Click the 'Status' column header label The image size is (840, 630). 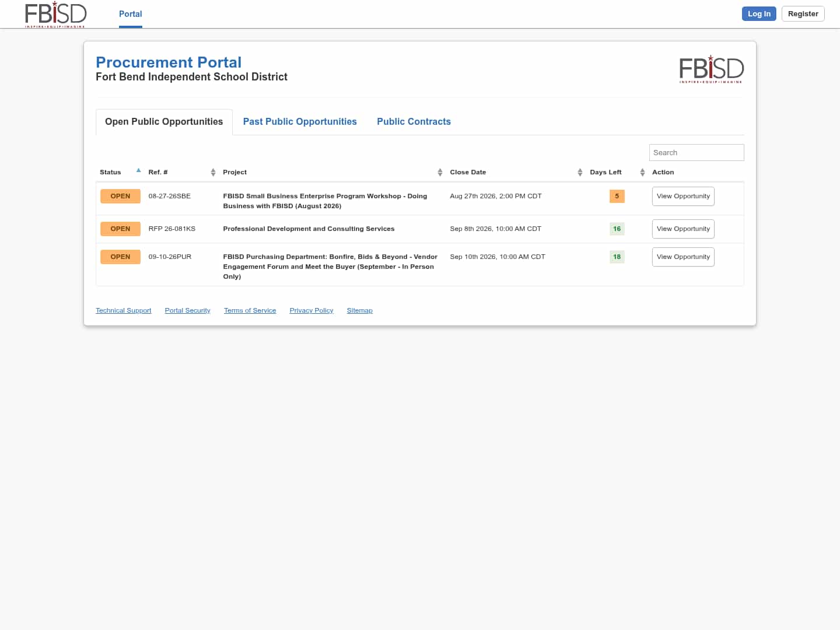(110, 172)
